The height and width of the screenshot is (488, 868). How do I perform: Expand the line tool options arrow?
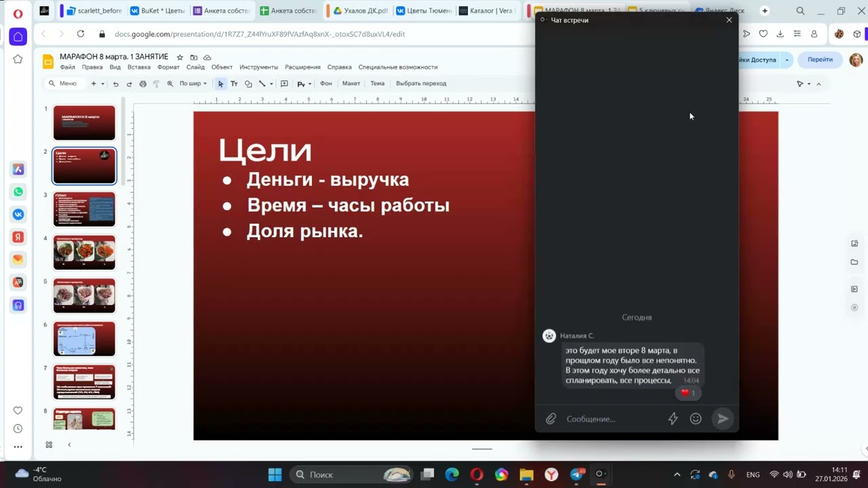point(271,84)
